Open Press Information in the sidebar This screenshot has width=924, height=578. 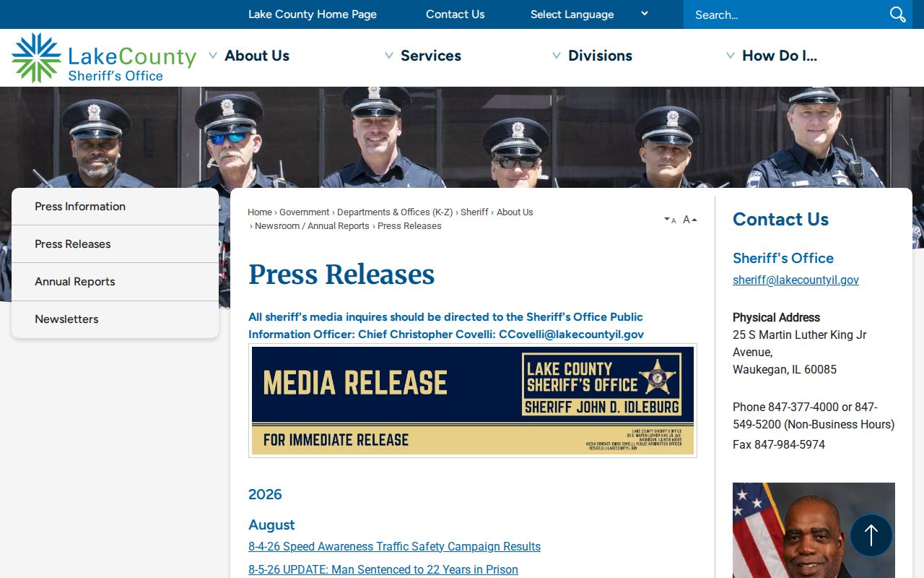tap(115, 207)
